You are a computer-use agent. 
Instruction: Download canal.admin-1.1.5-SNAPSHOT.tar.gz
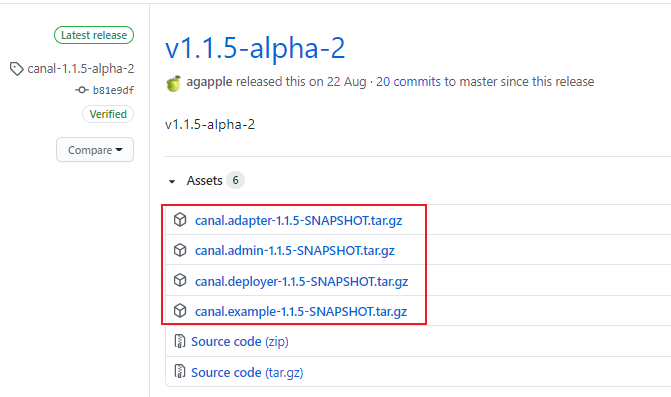click(x=295, y=250)
